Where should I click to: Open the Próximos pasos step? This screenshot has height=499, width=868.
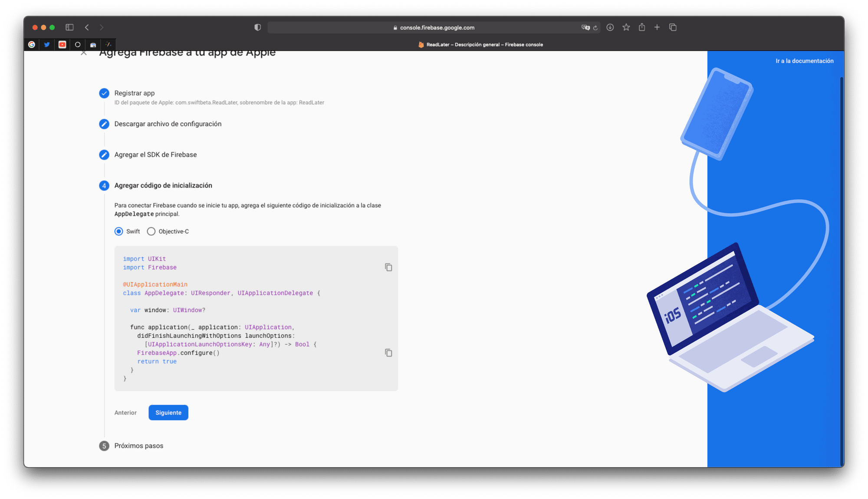(139, 446)
